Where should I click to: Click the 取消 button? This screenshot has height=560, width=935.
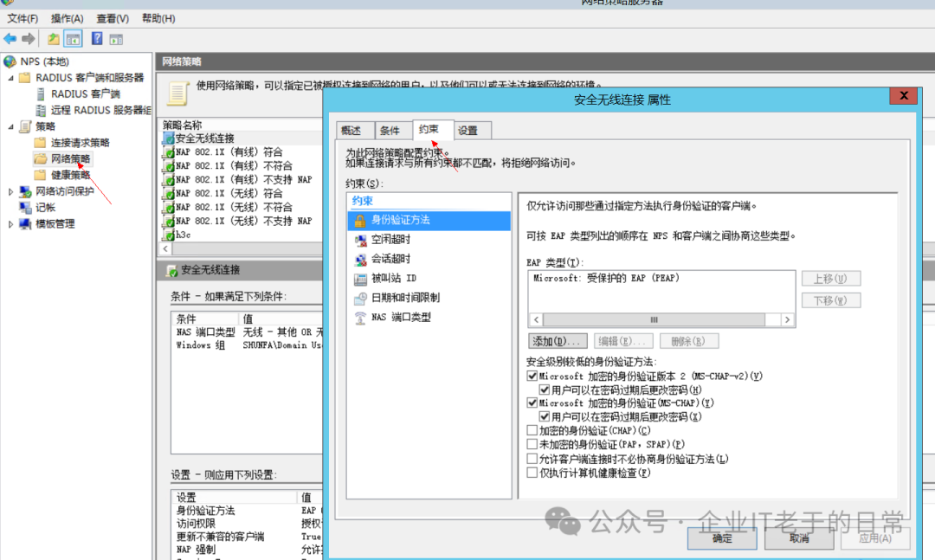pos(799,538)
